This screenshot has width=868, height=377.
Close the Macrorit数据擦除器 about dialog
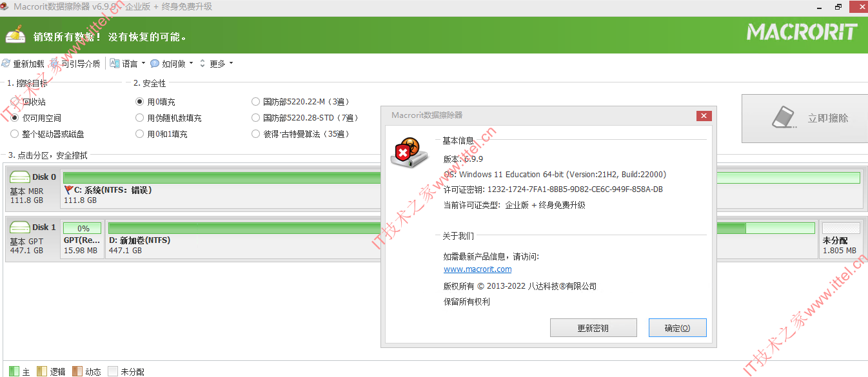pos(704,115)
